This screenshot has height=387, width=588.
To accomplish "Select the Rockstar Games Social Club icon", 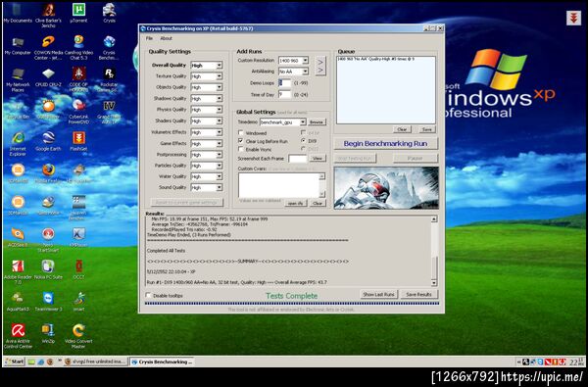I will 109,79.
